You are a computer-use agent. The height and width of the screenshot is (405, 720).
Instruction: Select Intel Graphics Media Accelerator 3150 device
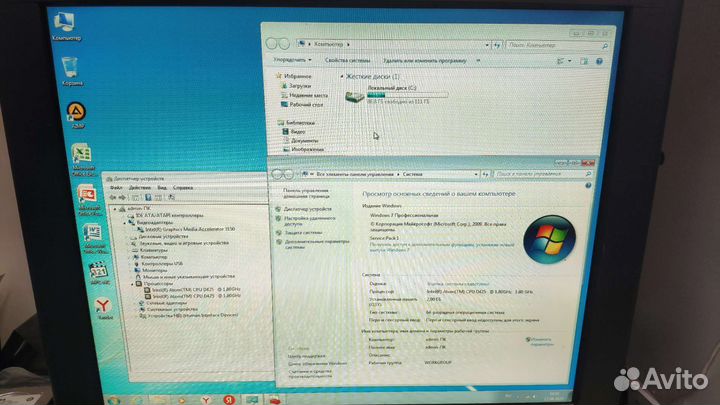[190, 229]
